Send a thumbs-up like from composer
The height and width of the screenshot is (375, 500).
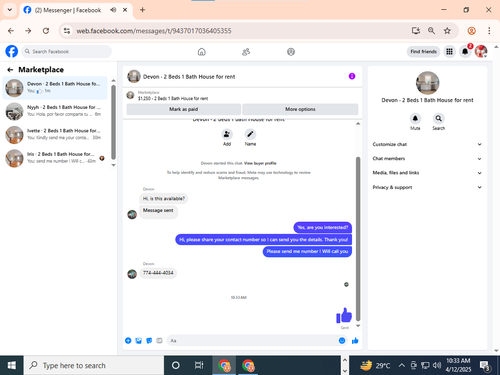click(355, 340)
